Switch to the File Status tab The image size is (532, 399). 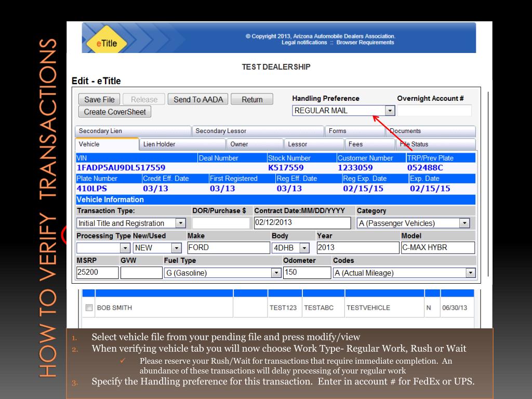point(435,144)
